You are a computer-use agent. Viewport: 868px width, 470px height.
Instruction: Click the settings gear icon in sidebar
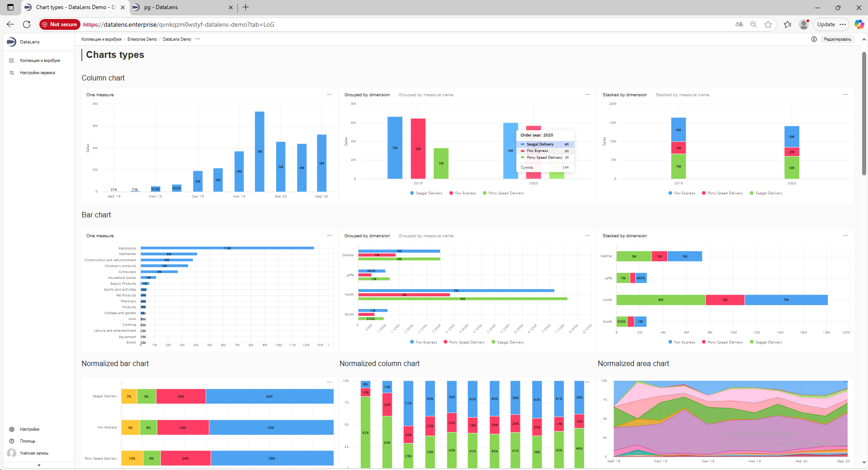coord(12,429)
